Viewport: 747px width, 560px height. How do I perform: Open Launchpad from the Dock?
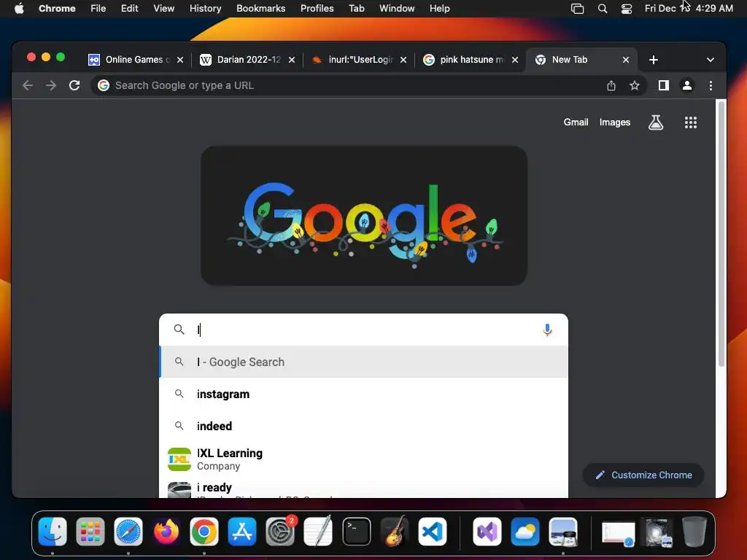click(x=90, y=531)
